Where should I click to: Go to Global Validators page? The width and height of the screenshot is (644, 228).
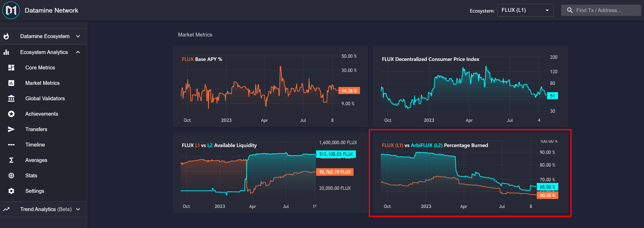(44, 98)
